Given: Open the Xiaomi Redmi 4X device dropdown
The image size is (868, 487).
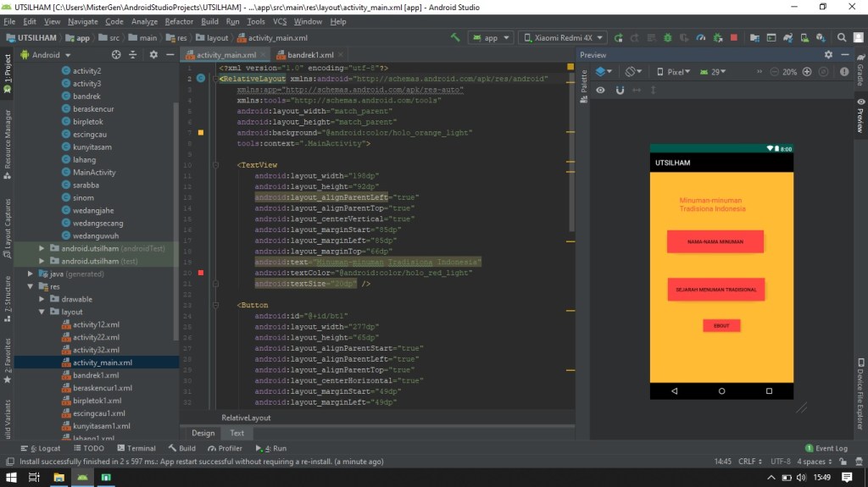Looking at the screenshot, I should click(x=562, y=37).
